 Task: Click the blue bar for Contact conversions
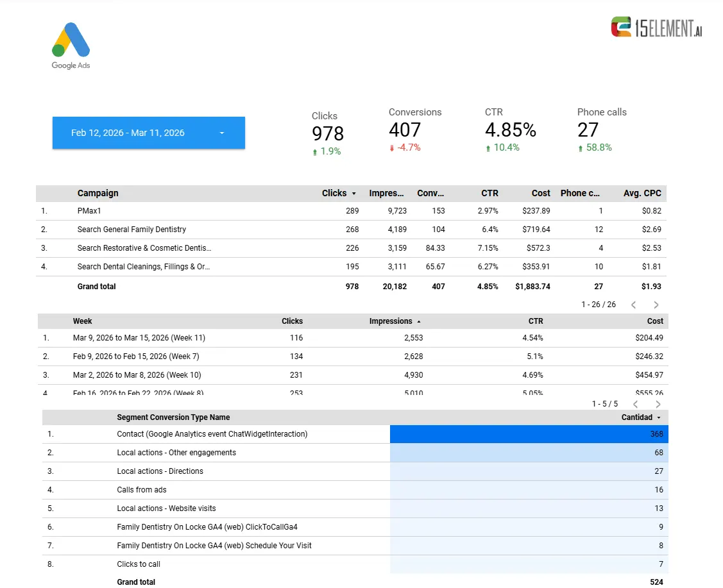(529, 434)
